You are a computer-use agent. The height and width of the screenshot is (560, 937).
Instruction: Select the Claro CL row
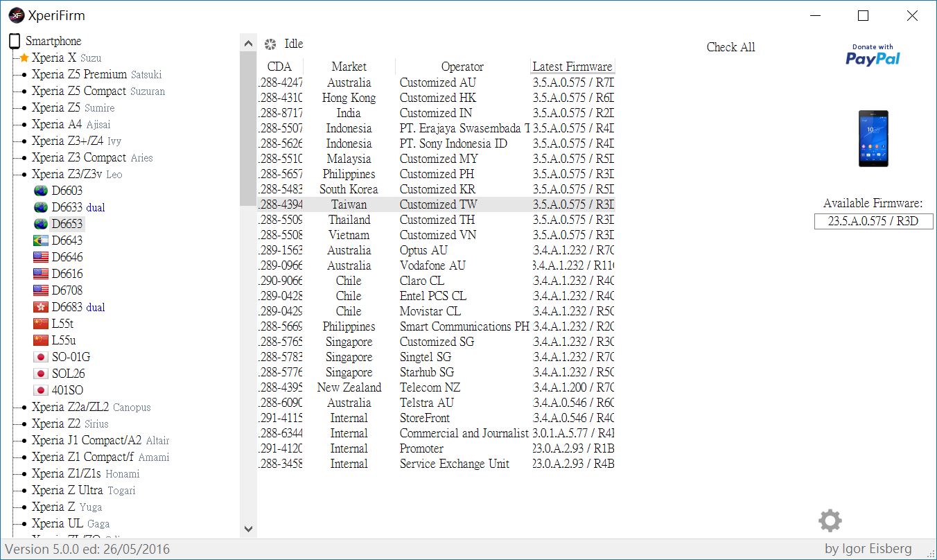pyautogui.click(x=436, y=281)
